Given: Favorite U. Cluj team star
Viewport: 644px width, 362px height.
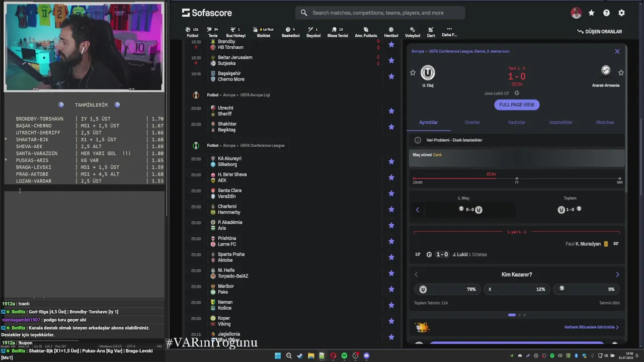Looking at the screenshot, I should [x=413, y=73].
